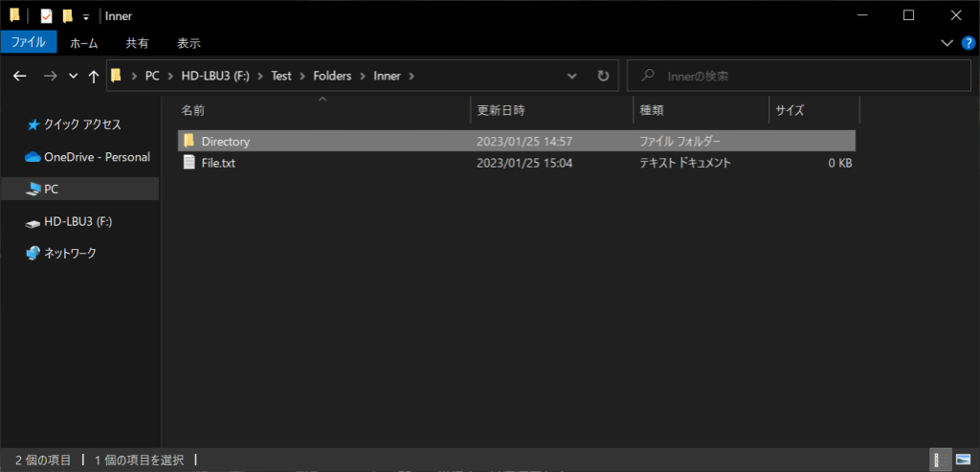The height and width of the screenshot is (472, 980).
Task: Click the 1 個の項目を選択 status text
Action: click(x=139, y=461)
